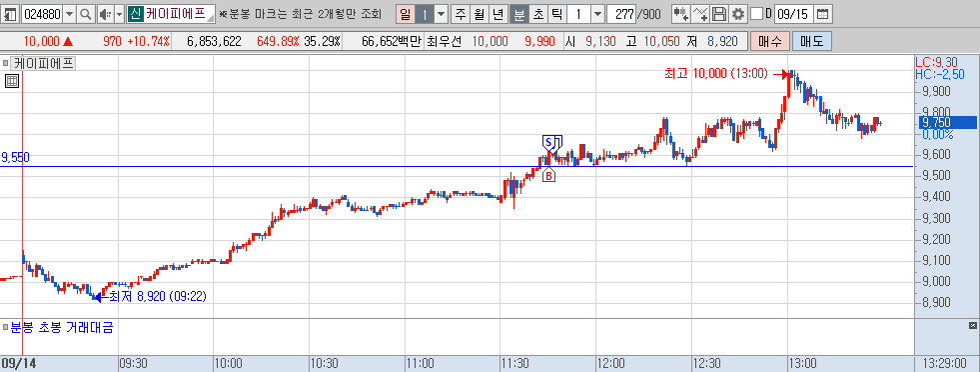This screenshot has width=980, height=372.
Task: Click the 649.89% volume ratio value
Action: tap(278, 42)
